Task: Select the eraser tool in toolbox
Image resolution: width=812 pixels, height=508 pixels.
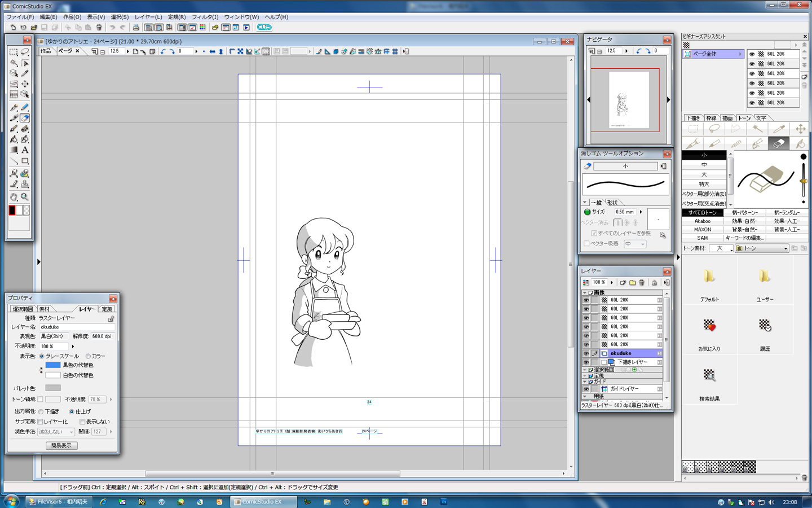Action: (25, 118)
